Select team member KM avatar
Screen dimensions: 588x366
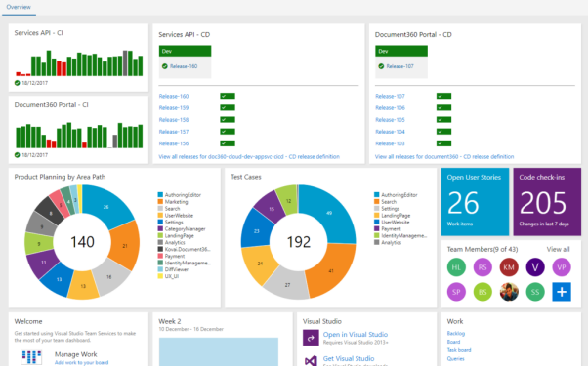pyautogui.click(x=509, y=267)
